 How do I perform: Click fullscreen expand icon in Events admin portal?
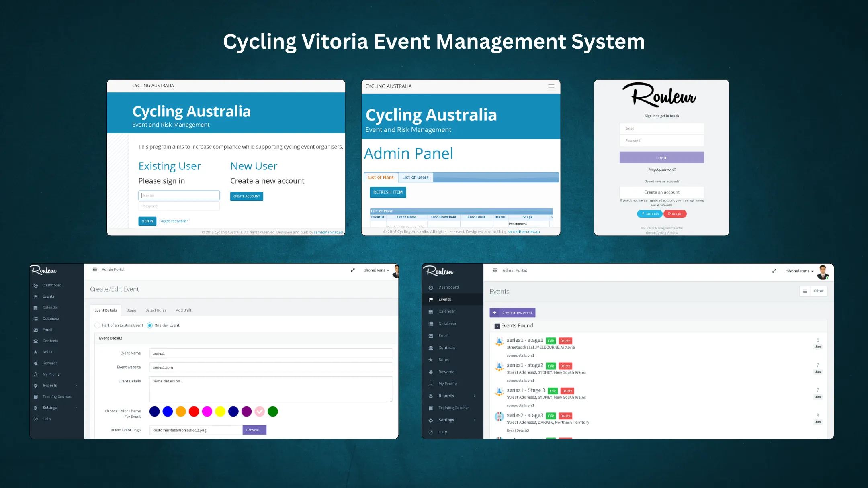(x=774, y=271)
